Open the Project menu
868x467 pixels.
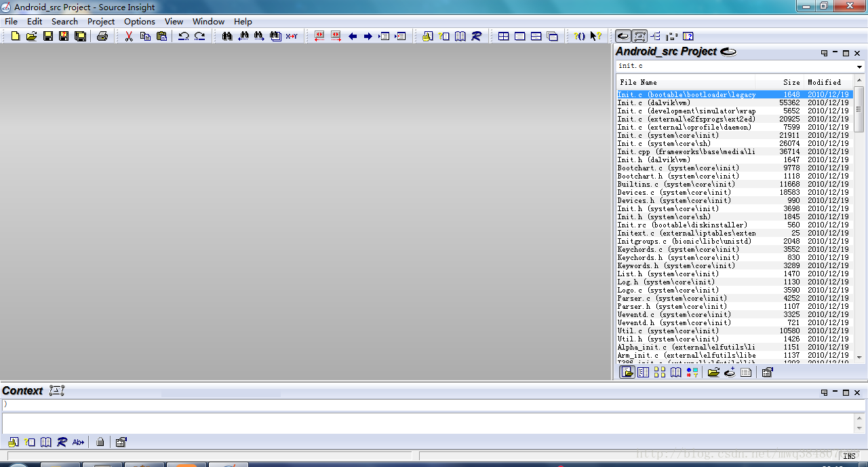pos(101,21)
